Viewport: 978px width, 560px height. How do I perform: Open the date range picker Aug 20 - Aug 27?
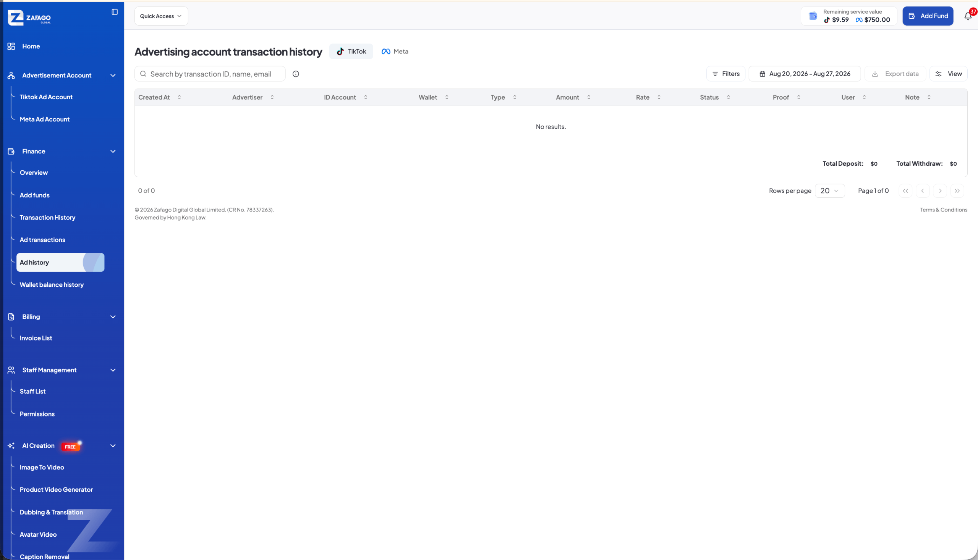click(805, 74)
